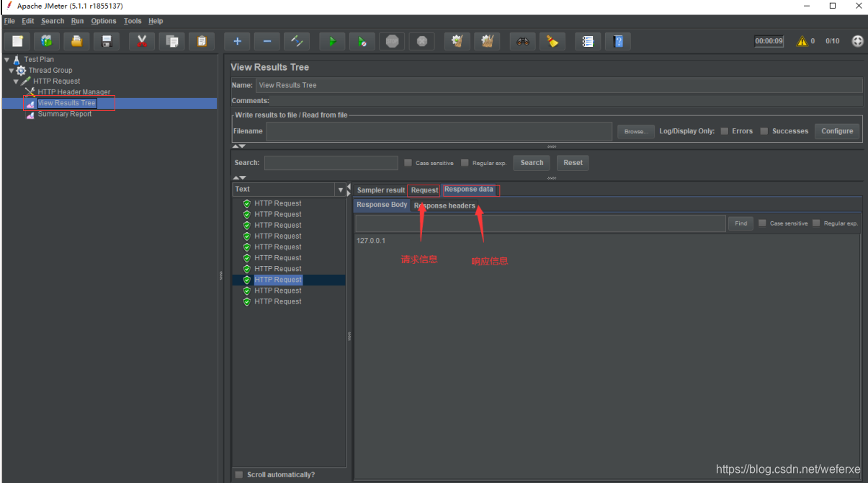Image resolution: width=868 pixels, height=483 pixels.
Task: Stop the test with the Stop icon
Action: [392, 41]
